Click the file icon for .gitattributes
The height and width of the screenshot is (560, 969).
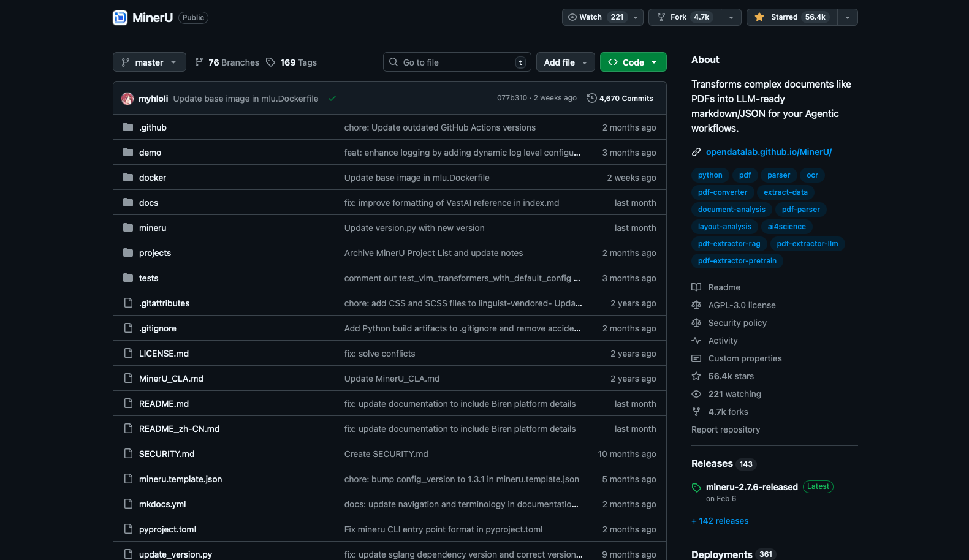(128, 303)
